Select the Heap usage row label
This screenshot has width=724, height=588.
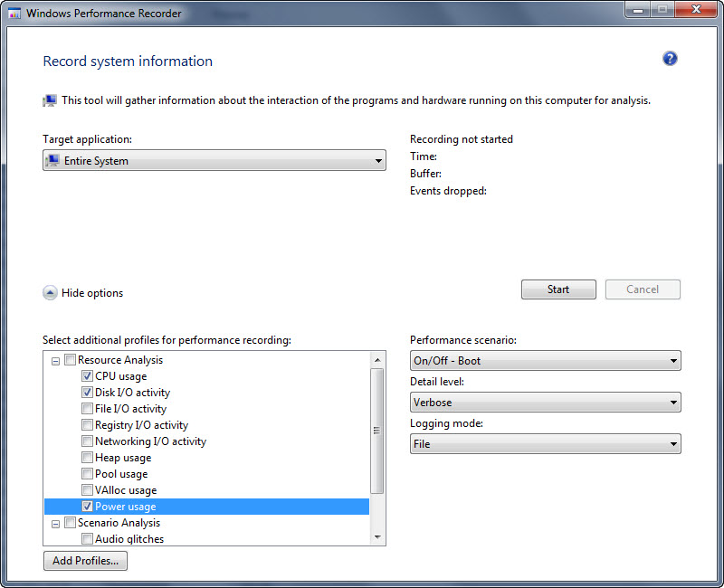[123, 458]
